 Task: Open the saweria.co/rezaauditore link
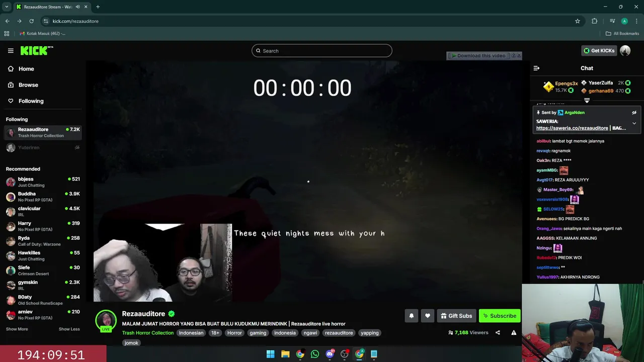[x=572, y=128]
